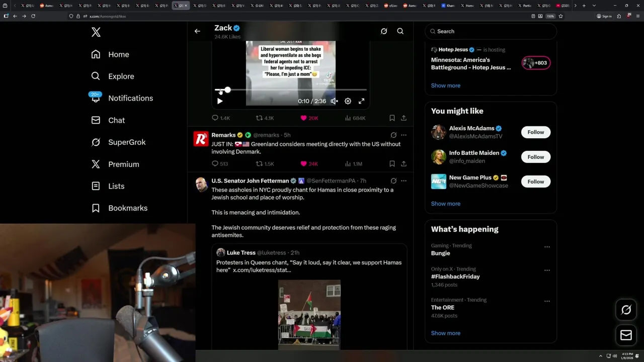Open Home in the sidebar
This screenshot has height=362, width=644.
[x=110, y=54]
